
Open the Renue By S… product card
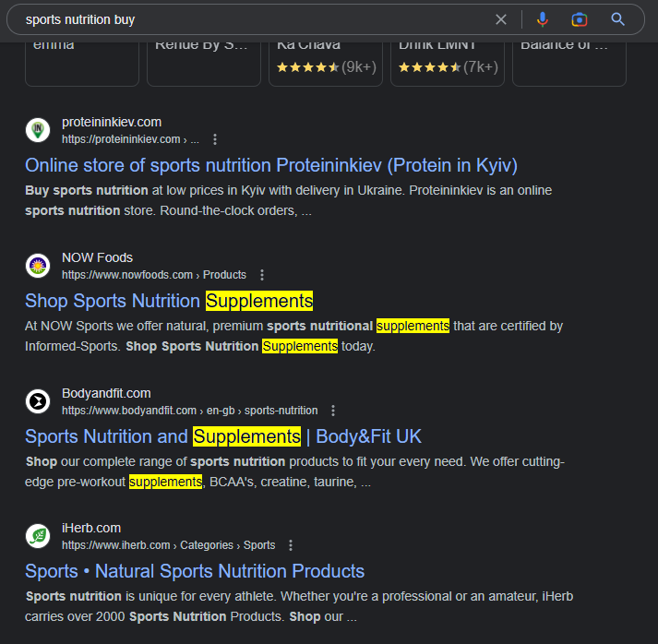[x=204, y=64]
